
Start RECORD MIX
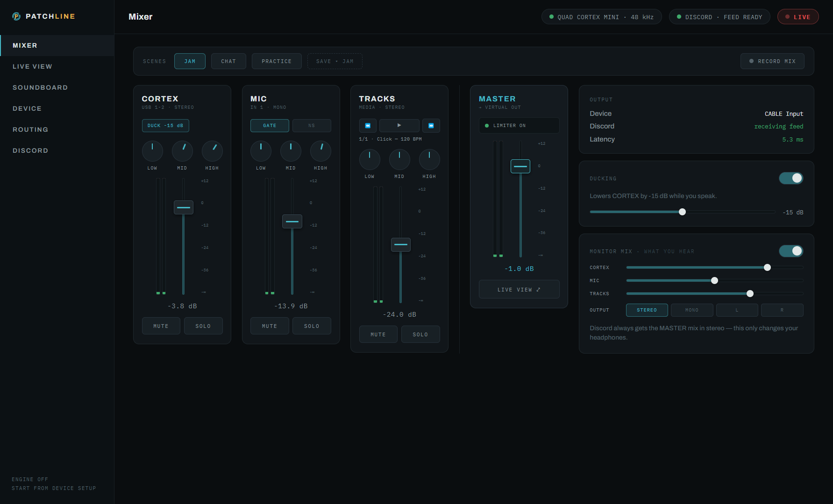[772, 61]
